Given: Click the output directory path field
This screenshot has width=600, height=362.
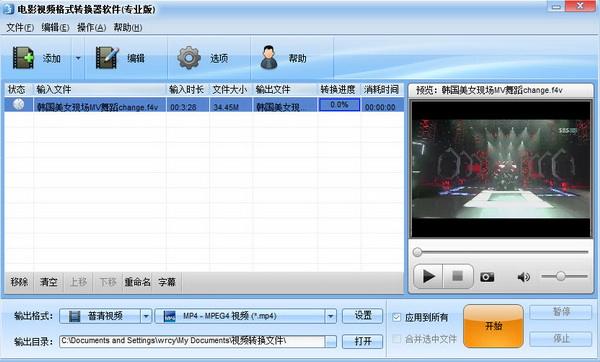Looking at the screenshot, I should [x=192, y=341].
